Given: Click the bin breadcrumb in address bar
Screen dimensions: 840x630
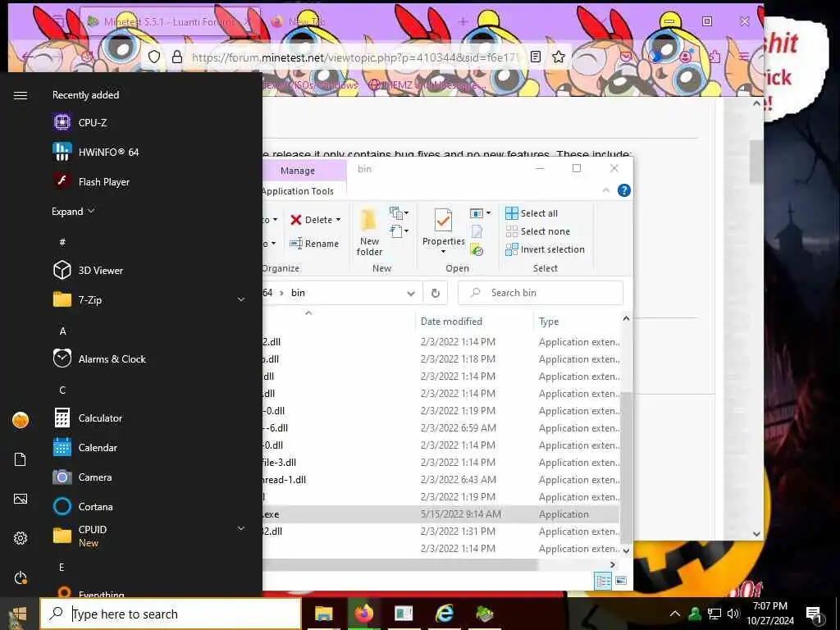Looking at the screenshot, I should tap(298, 293).
